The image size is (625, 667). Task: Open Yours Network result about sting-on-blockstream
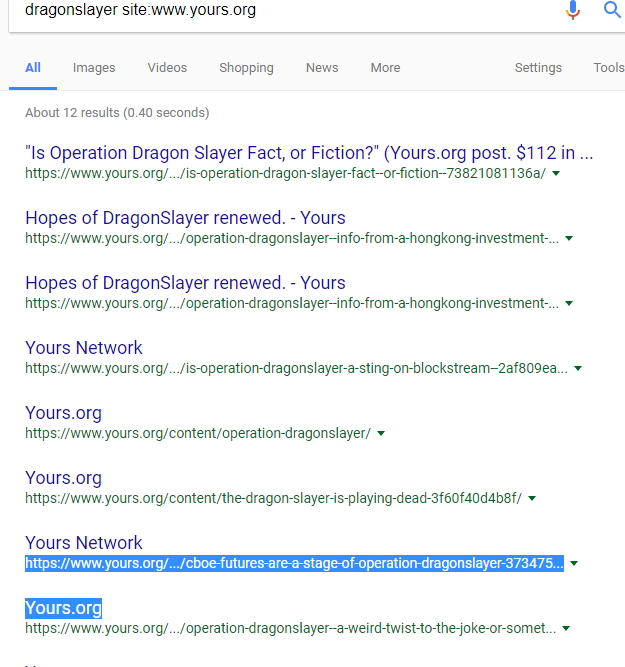[84, 348]
